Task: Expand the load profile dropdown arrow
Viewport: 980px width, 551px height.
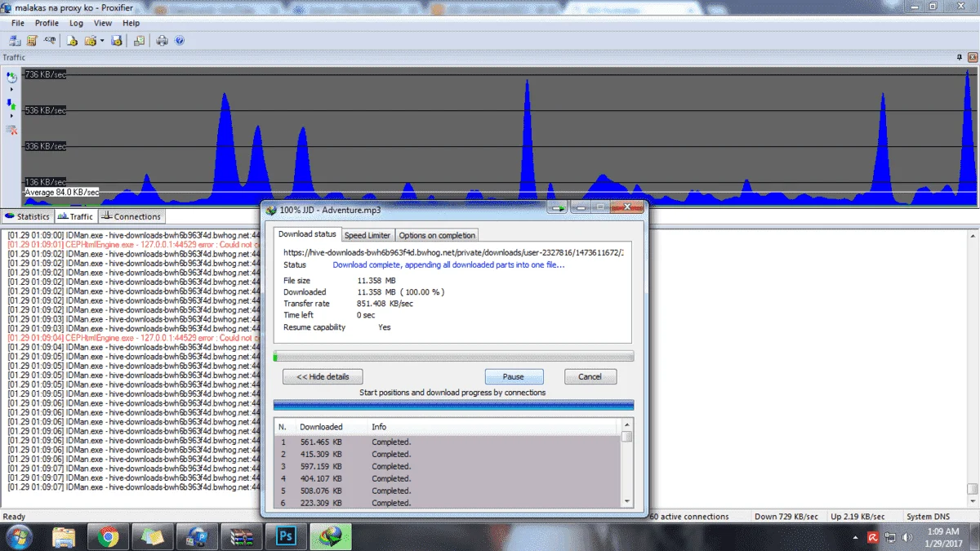Action: coord(102,41)
